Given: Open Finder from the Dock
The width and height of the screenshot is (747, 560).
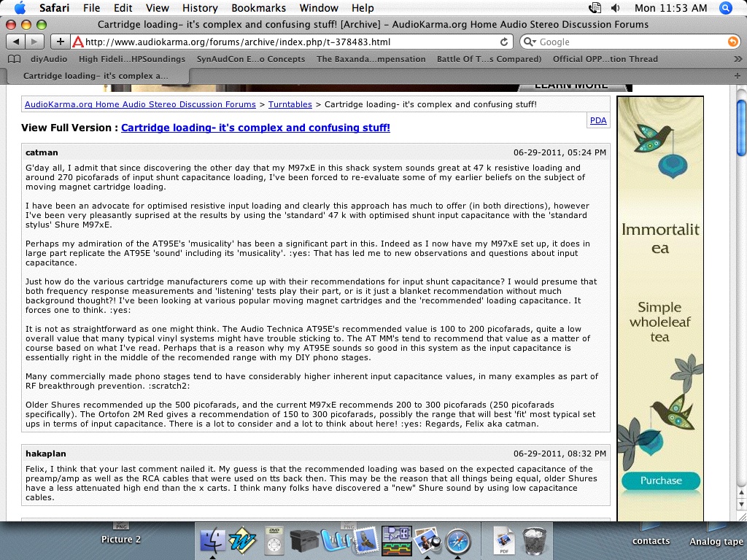Looking at the screenshot, I should (x=212, y=540).
